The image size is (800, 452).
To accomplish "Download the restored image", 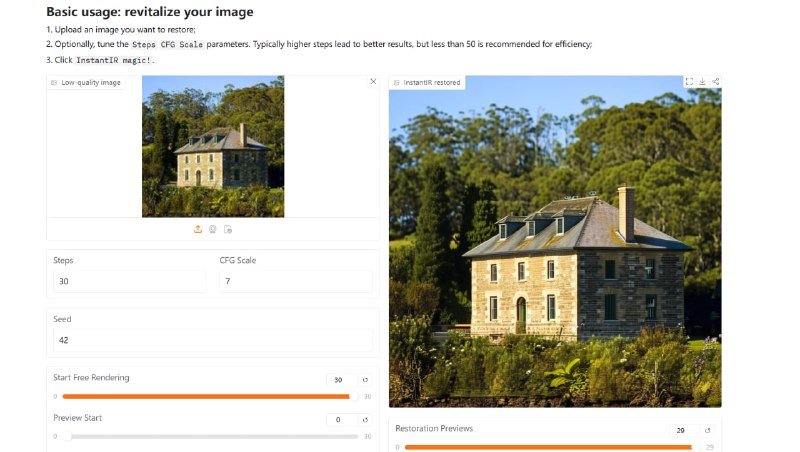I will 702,82.
